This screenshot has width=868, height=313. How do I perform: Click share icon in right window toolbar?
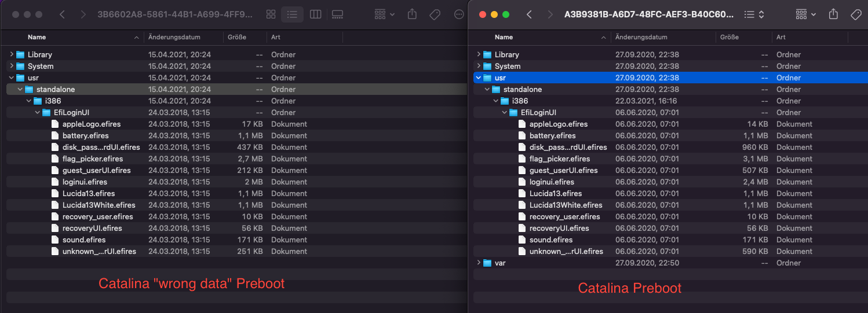tap(833, 14)
